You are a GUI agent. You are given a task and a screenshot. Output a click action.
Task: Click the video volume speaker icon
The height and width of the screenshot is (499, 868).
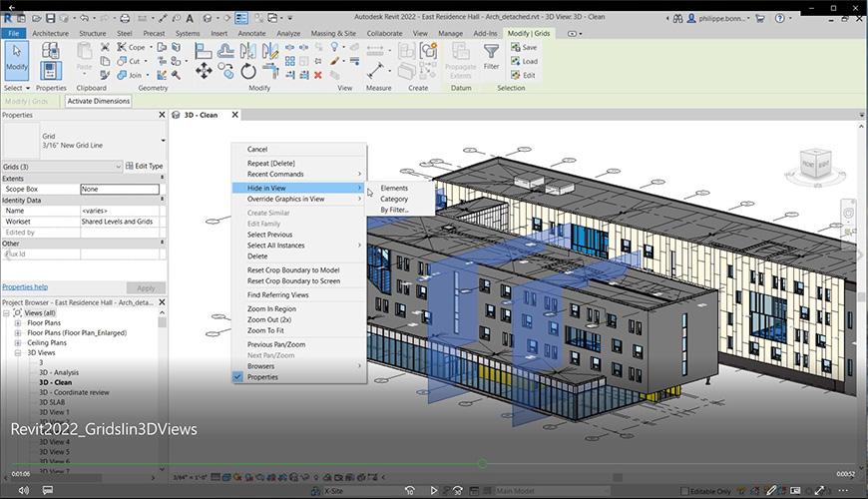24,490
